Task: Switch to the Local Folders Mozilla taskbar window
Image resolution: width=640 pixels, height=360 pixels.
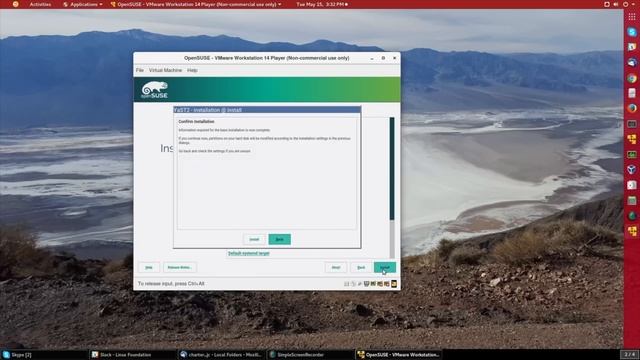Action: click(222, 355)
